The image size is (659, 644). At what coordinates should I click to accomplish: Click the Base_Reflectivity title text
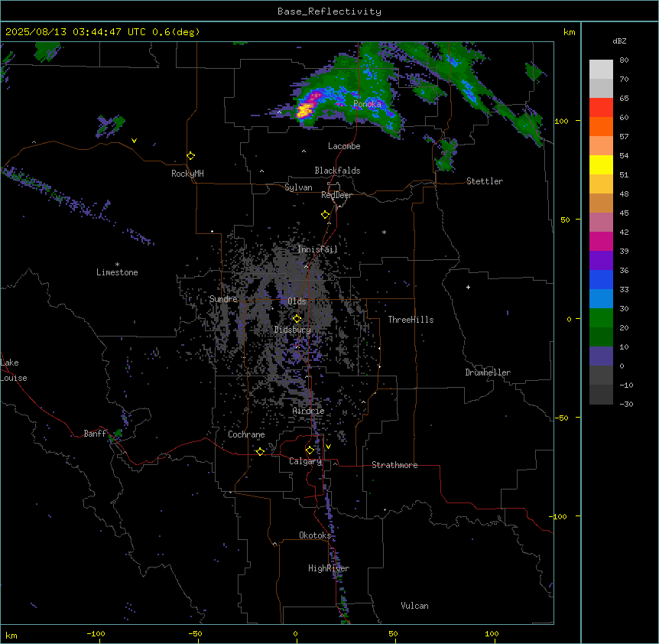[x=329, y=11]
